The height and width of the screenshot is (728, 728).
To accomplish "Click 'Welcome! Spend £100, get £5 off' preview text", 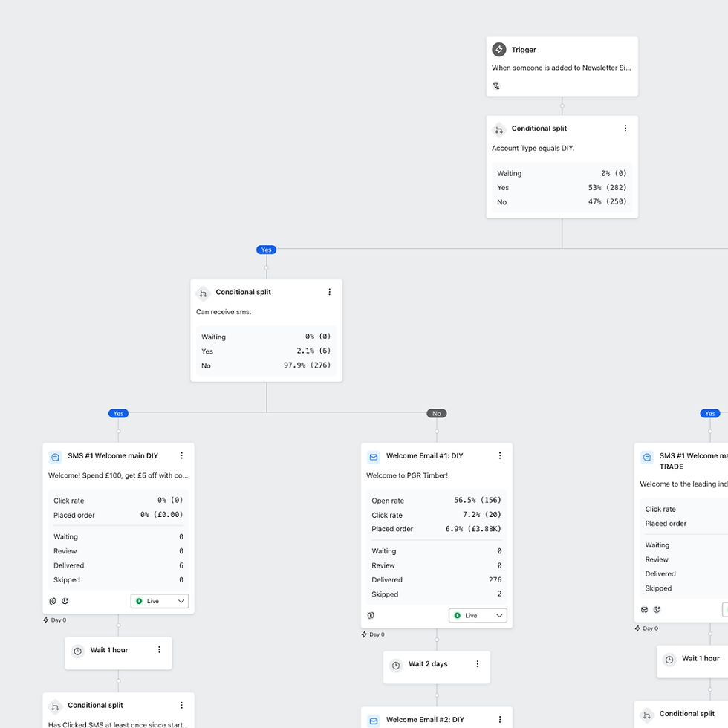I will point(118,476).
